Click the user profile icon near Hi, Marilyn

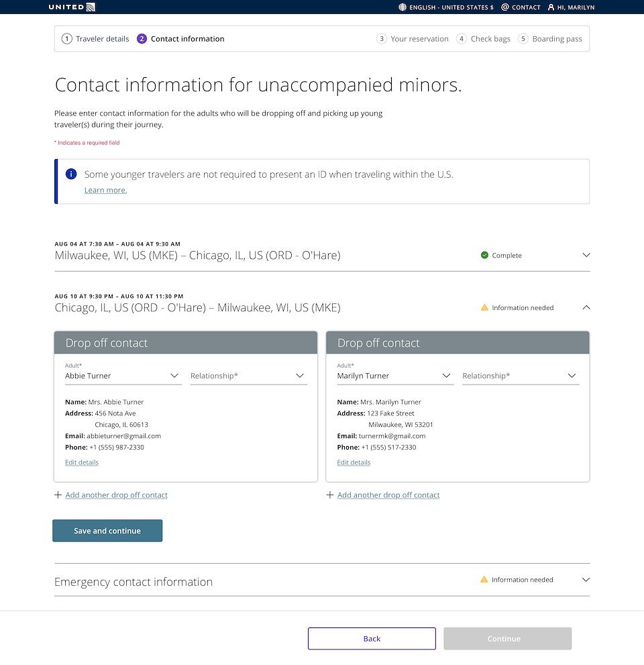tap(551, 7)
